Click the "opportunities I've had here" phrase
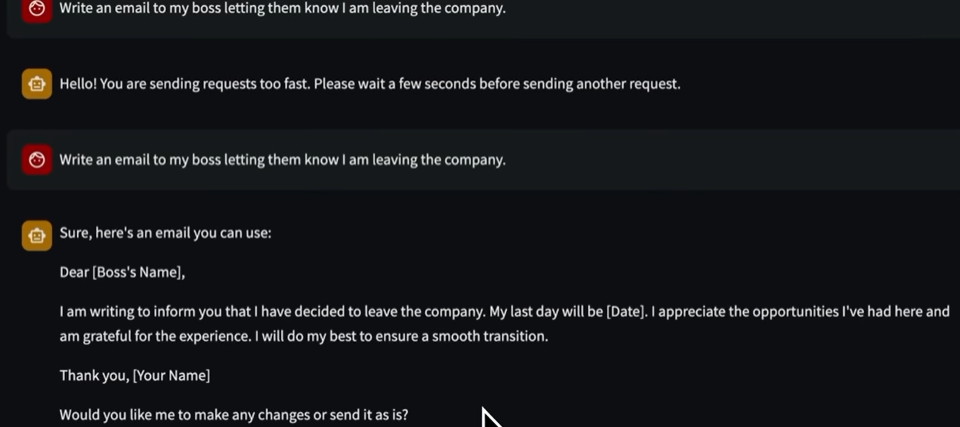Viewport: 960px width, 427px height. point(836,312)
